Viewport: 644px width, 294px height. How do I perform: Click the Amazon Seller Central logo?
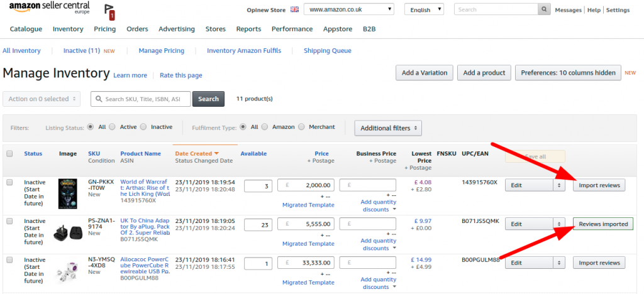point(49,8)
